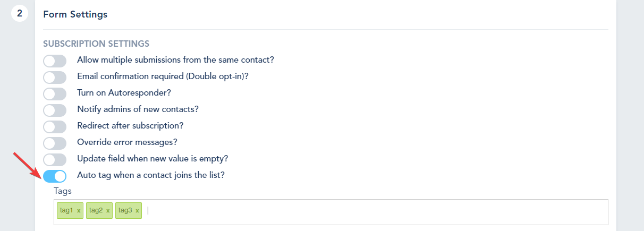Click the 'Auto tag when a contact joins' label text
The image size is (644, 231).
click(x=151, y=175)
